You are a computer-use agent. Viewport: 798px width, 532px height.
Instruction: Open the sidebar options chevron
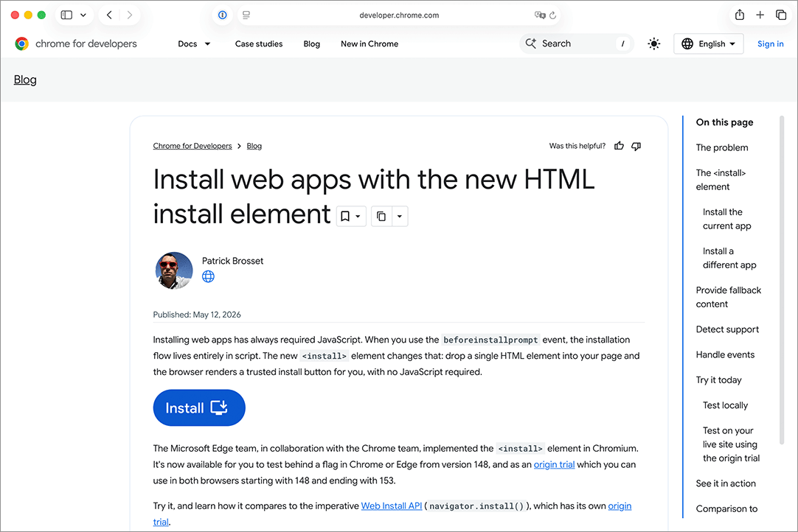tap(83, 15)
